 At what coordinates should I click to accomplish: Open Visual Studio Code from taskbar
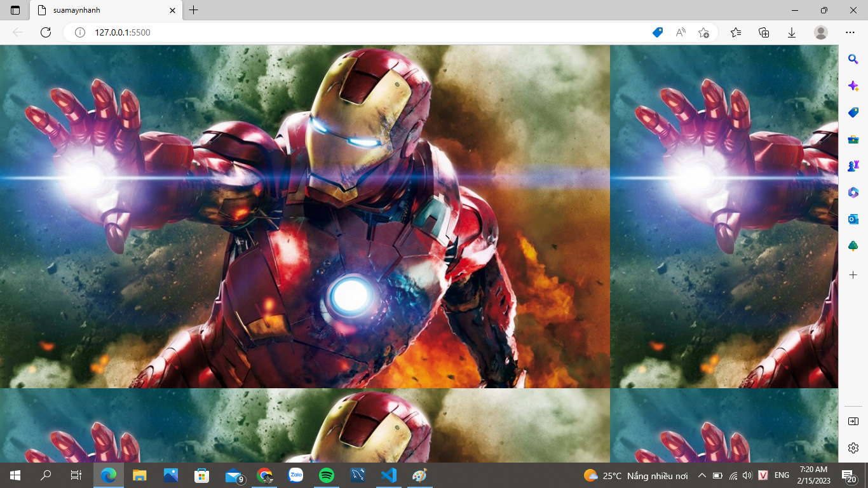(389, 475)
